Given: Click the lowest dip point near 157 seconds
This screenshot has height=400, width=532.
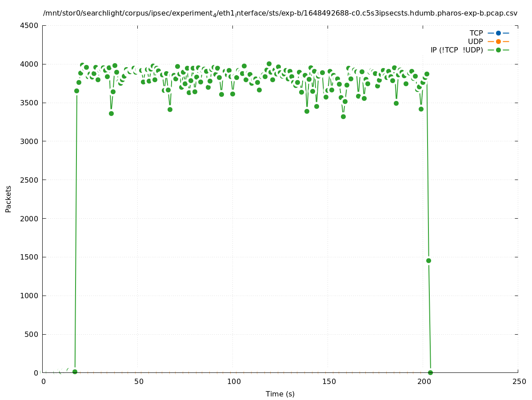Looking at the screenshot, I should (343, 116).
